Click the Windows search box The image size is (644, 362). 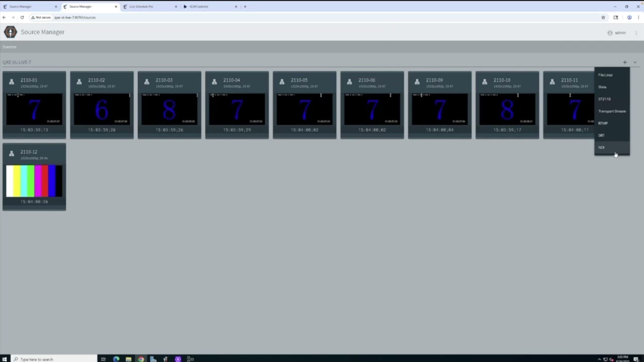[x=54, y=359]
